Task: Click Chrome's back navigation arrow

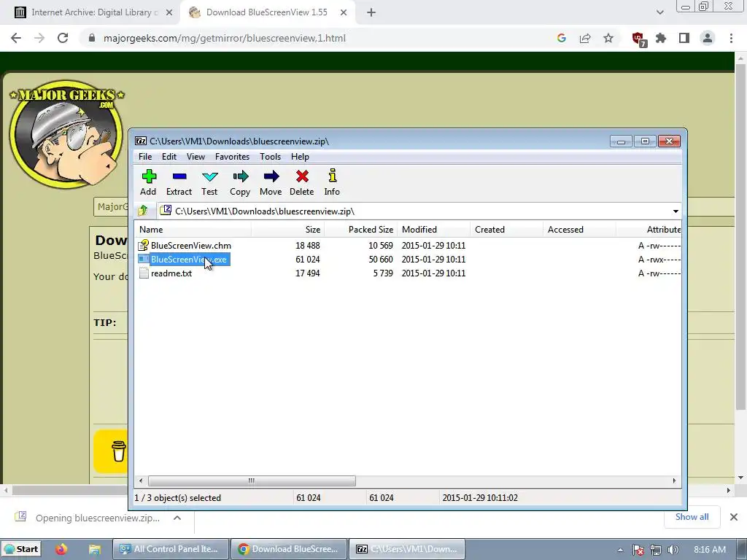Action: 16,38
